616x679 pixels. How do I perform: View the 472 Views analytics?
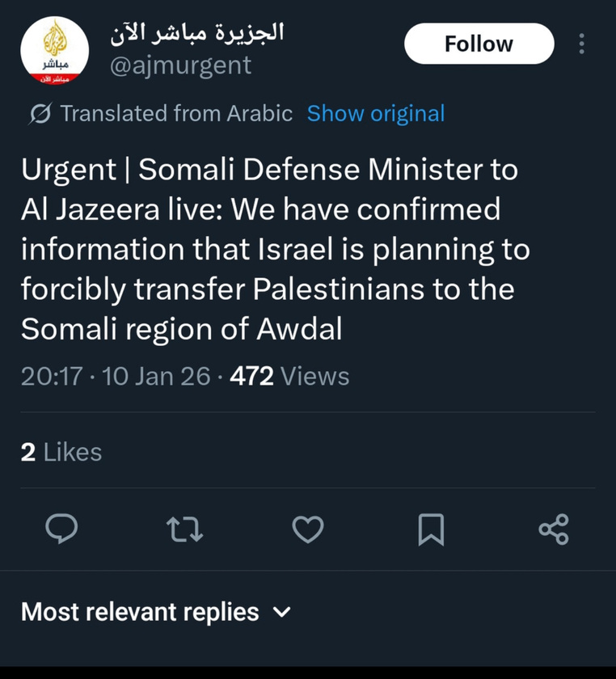(x=289, y=376)
